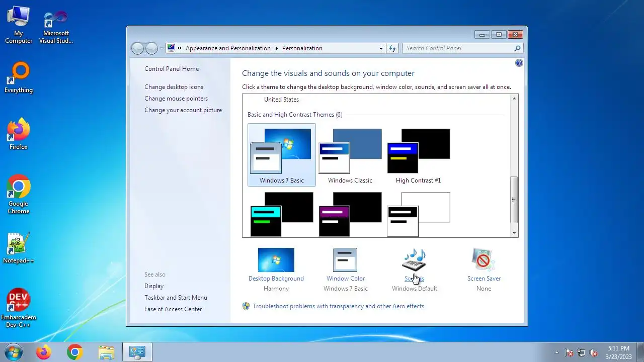Launch Firefox from the taskbar
The height and width of the screenshot is (362, 644).
[44, 352]
